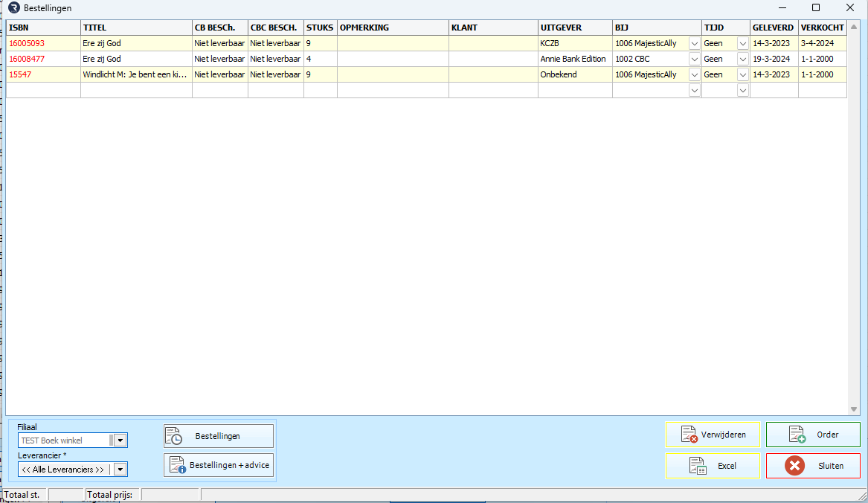This screenshot has height=503, width=868.
Task: Click the Excel spreadsheet icon
Action: click(x=697, y=466)
